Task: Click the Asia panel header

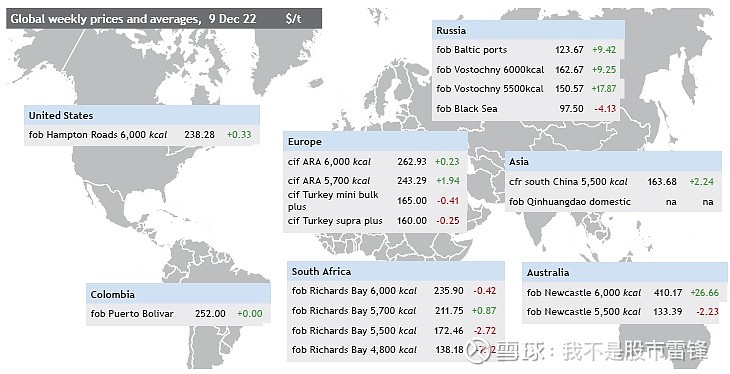Action: (613, 161)
